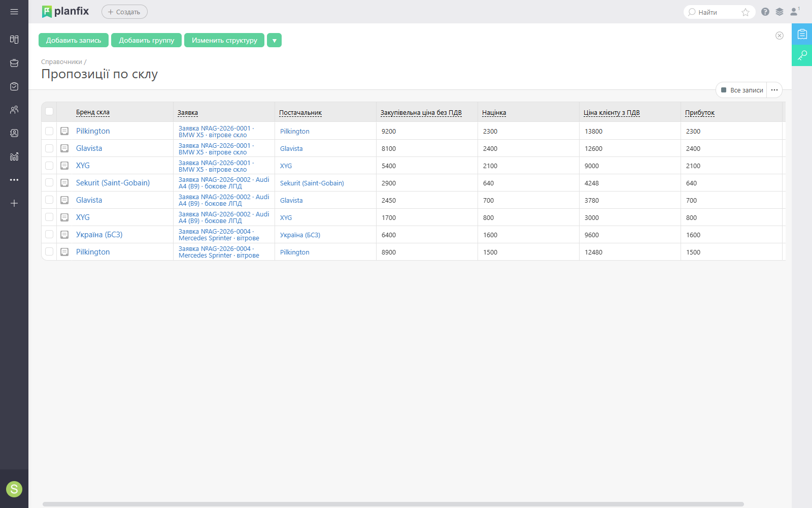Open the Україна (БСЗ) brand record link
812x508 pixels.
coord(99,235)
